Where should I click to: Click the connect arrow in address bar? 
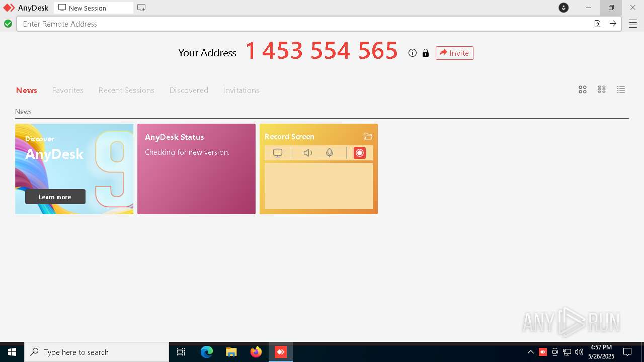pyautogui.click(x=613, y=24)
